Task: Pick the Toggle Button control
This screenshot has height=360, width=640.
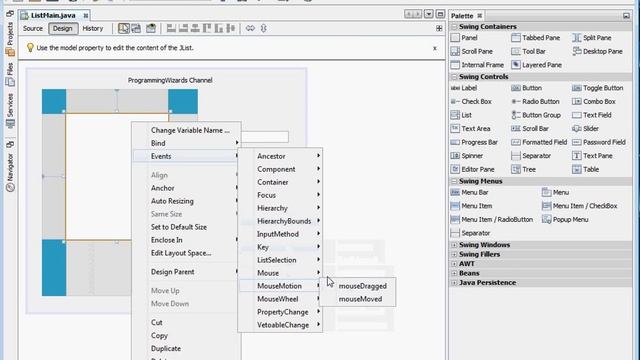Action: point(598,88)
